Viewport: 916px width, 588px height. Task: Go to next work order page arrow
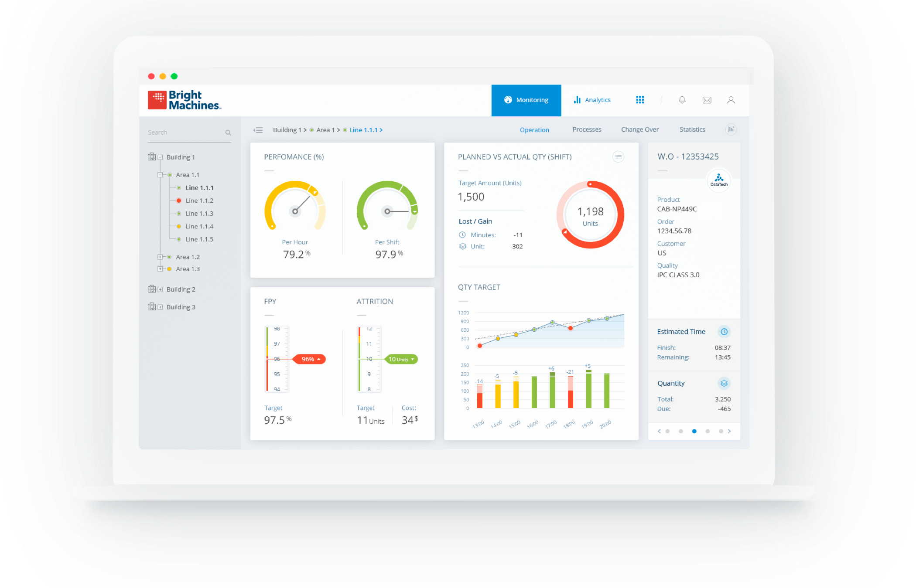point(729,431)
